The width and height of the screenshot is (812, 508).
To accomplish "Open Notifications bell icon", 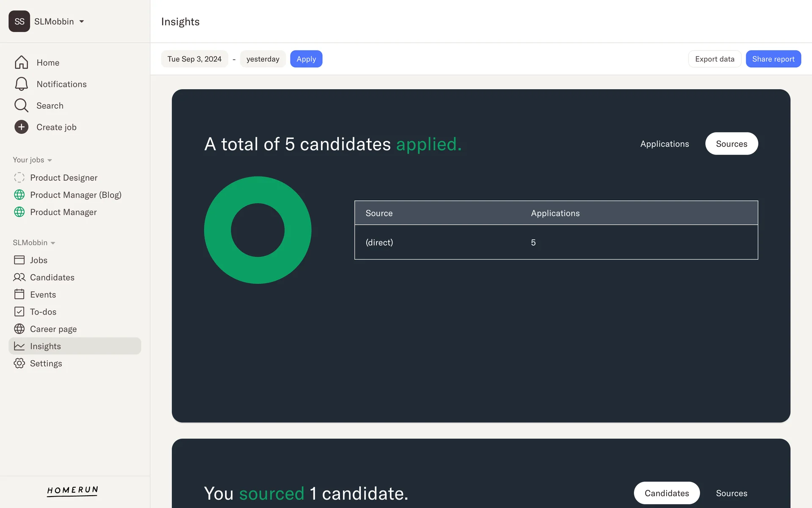I will pos(21,84).
